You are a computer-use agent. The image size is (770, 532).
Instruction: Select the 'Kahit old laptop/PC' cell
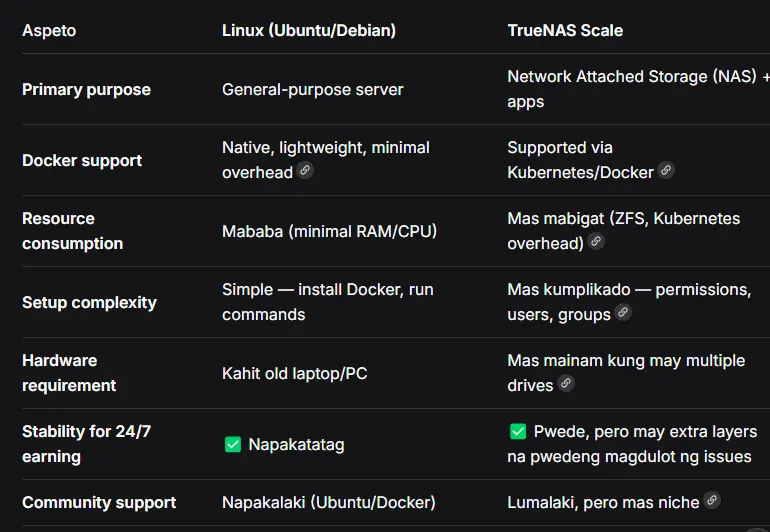295,373
